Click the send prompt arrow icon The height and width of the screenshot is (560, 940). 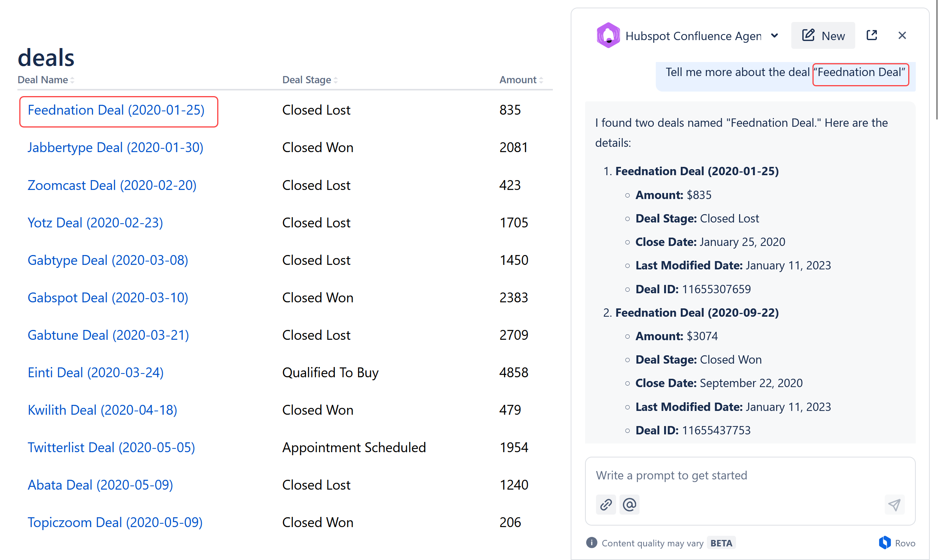click(895, 504)
